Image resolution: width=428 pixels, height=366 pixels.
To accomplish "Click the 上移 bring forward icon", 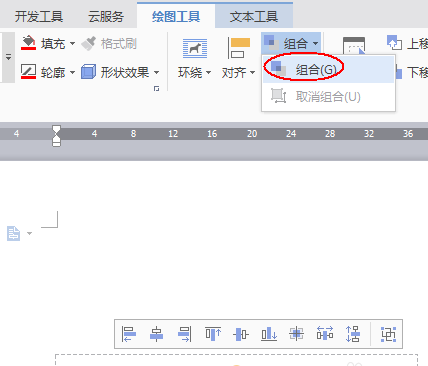I will (394, 43).
